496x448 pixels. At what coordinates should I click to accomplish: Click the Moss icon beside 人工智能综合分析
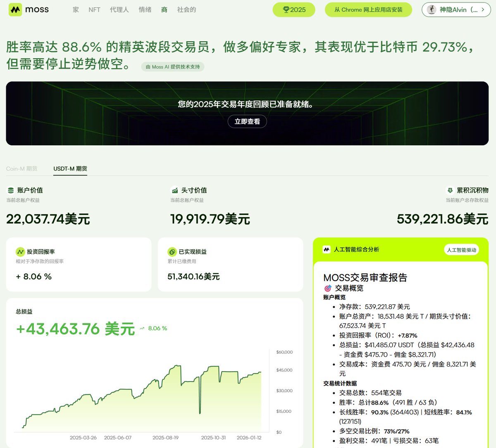(327, 249)
